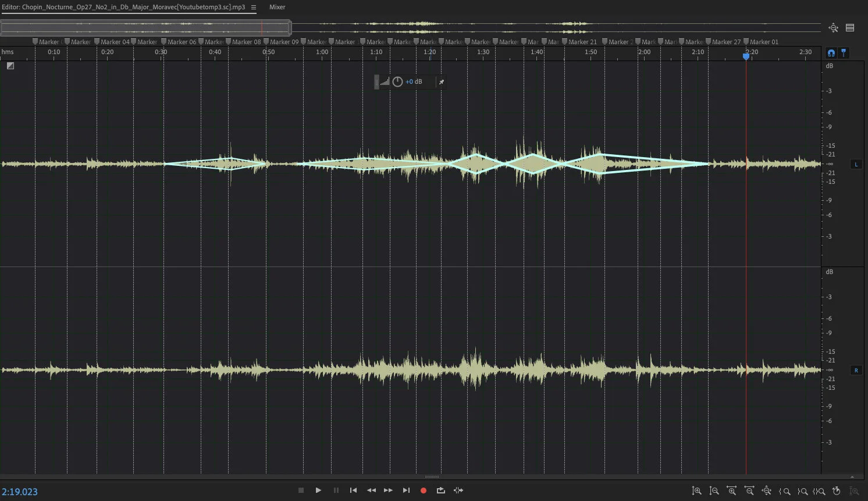
Task: Click Zoom In at In Point icon
Action: 785,491
